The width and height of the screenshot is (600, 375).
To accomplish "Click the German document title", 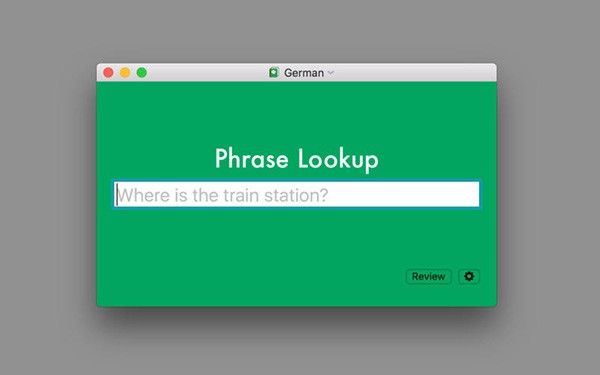I will (304, 73).
